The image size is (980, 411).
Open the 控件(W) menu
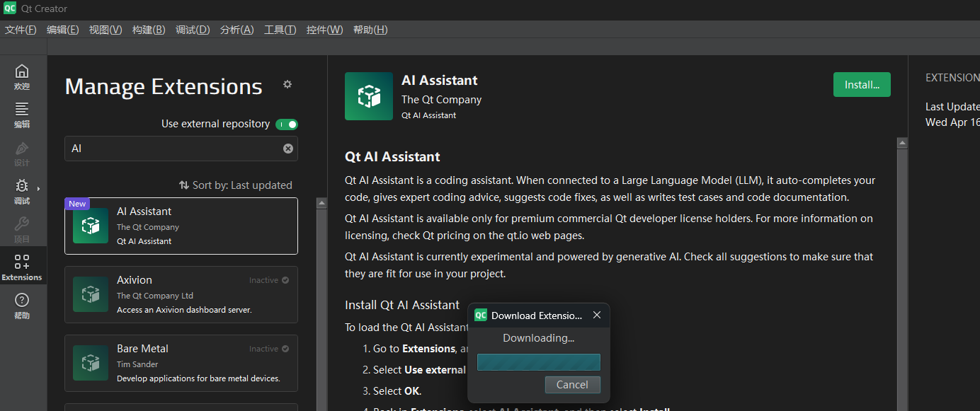click(324, 30)
